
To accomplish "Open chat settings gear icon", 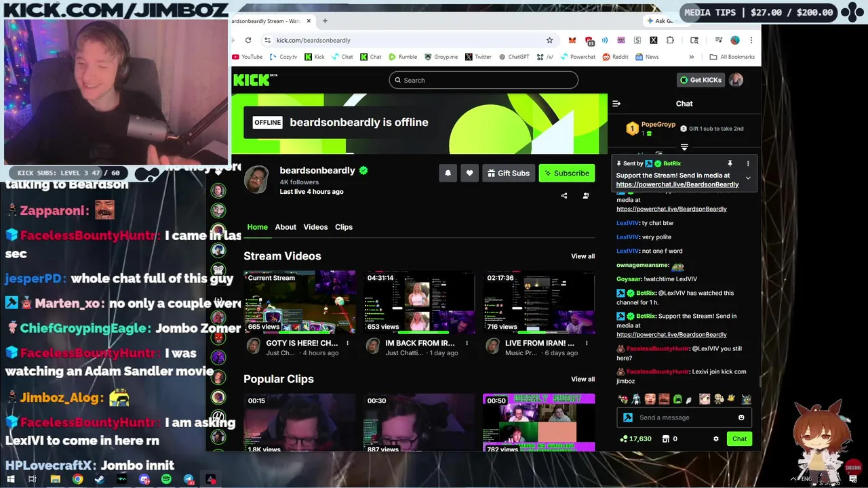I will click(x=716, y=439).
